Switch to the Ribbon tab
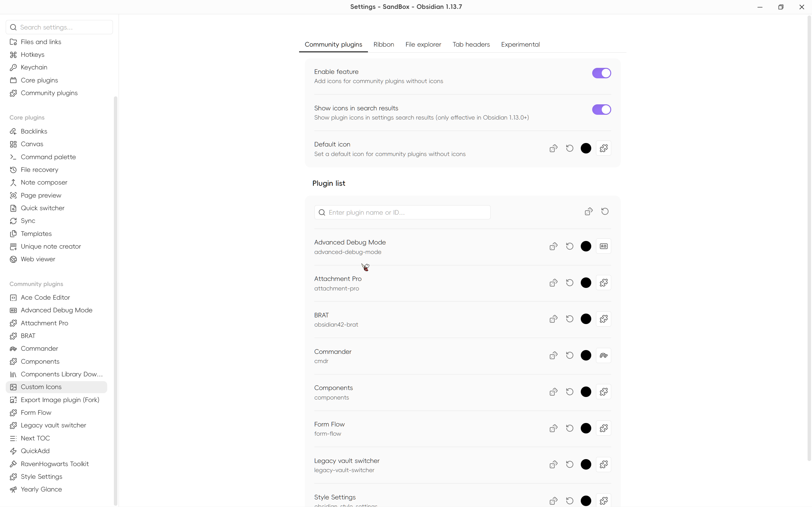The width and height of the screenshot is (812, 507). coord(384,45)
